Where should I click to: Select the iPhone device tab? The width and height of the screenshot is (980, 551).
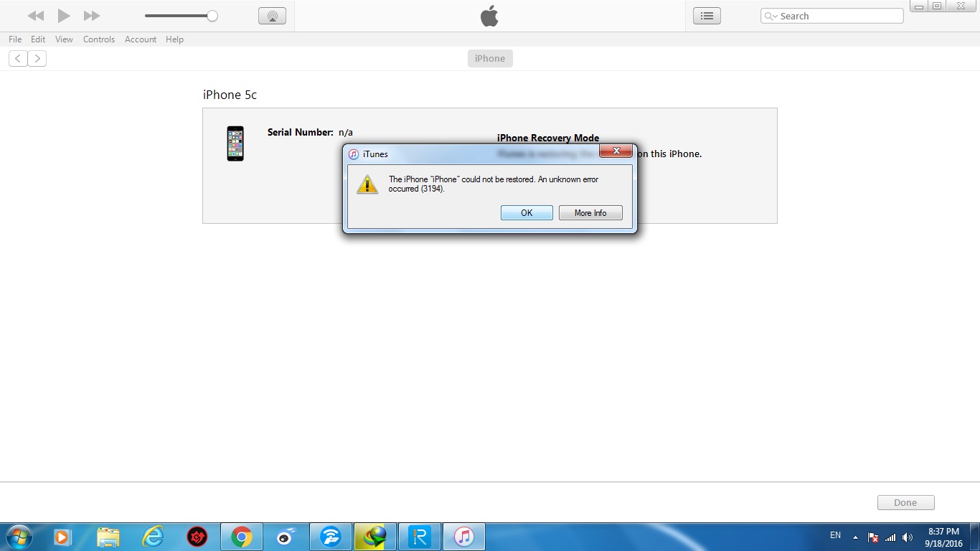pyautogui.click(x=490, y=59)
